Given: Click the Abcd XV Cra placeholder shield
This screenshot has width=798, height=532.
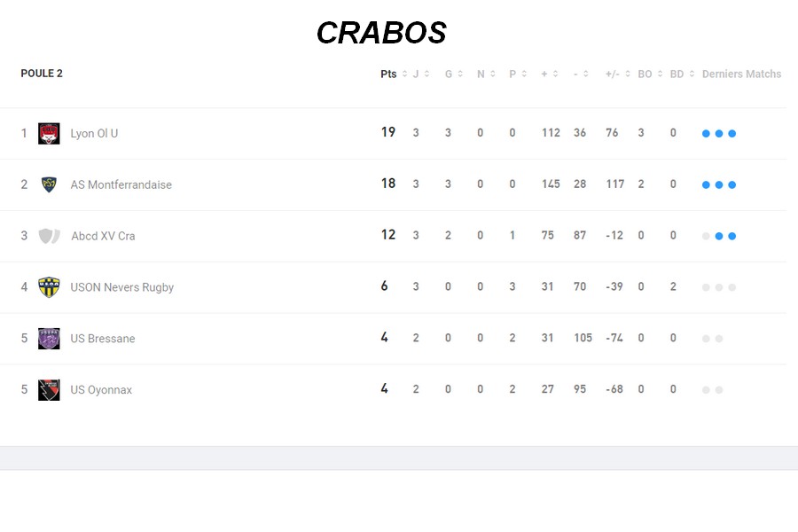Looking at the screenshot, I should (x=49, y=236).
